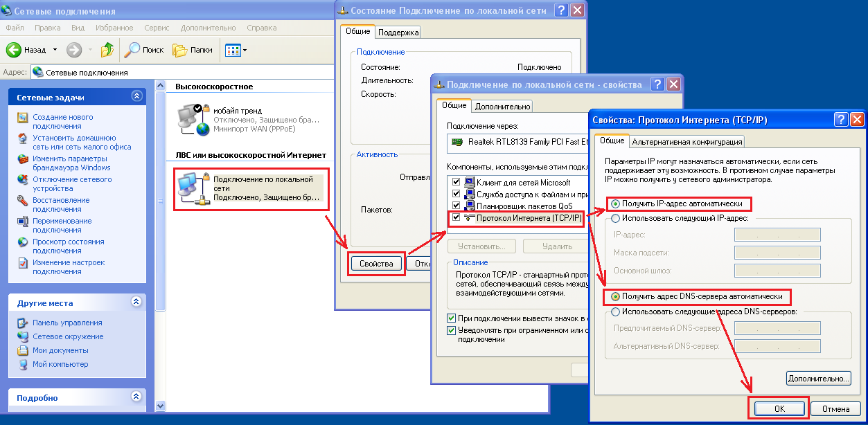The height and width of the screenshot is (425, 868).
Task: Click the Свойства button
Action: pos(376,264)
